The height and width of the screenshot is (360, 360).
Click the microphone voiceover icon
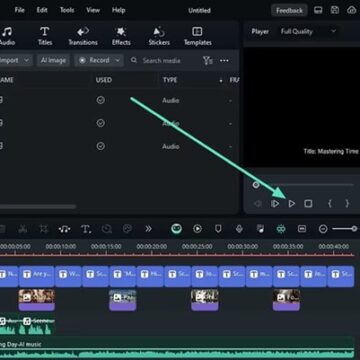pos(239,229)
